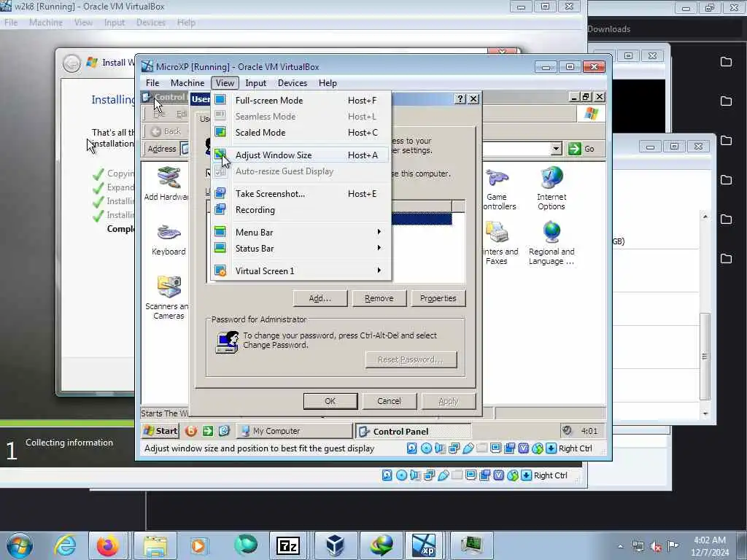The height and width of the screenshot is (560, 747).
Task: Click the scrollbar thumb in right background window
Action: tap(705, 357)
